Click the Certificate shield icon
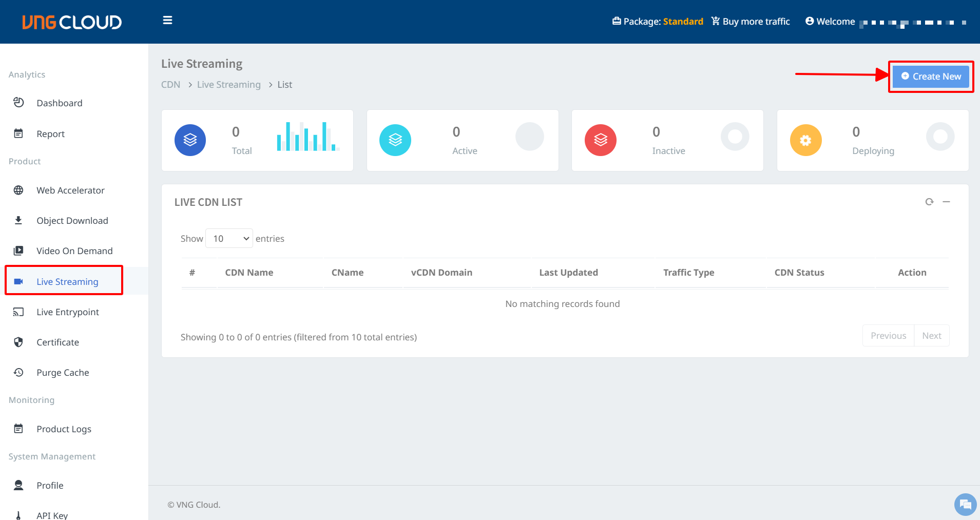Viewport: 980px width, 520px height. 18,342
